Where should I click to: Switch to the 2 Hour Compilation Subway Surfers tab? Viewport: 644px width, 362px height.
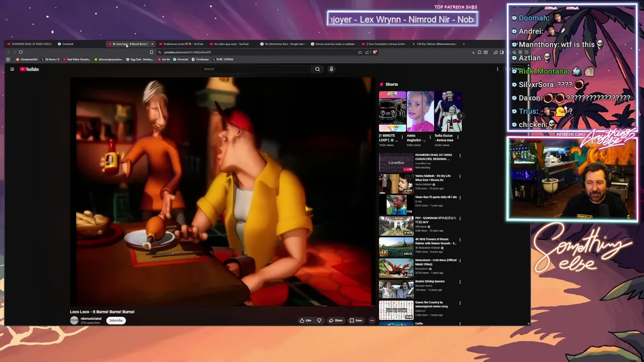click(383, 44)
